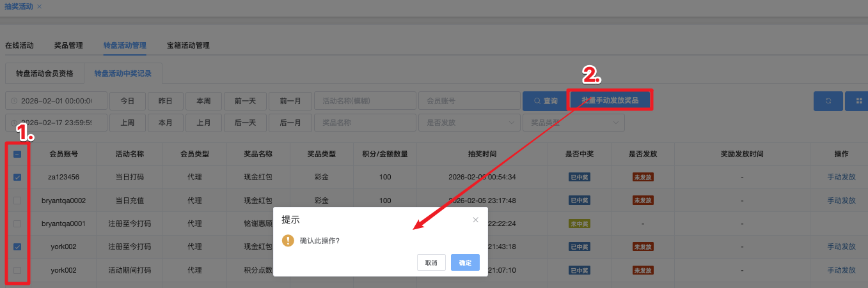The width and height of the screenshot is (868, 288).
Task: Check the bryantqa0001 row checkbox
Action: point(17,224)
